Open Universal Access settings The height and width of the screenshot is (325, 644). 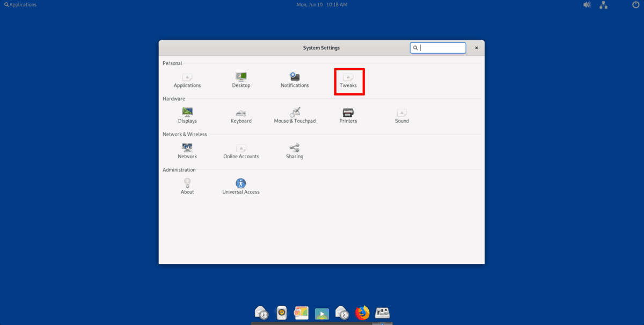[x=241, y=187]
